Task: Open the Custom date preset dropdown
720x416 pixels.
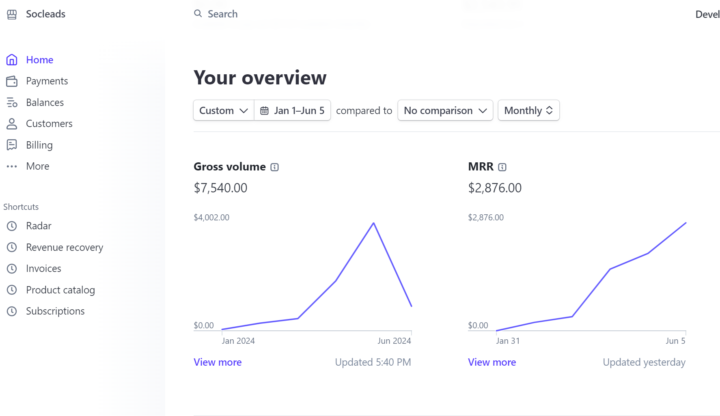Action: (x=224, y=111)
